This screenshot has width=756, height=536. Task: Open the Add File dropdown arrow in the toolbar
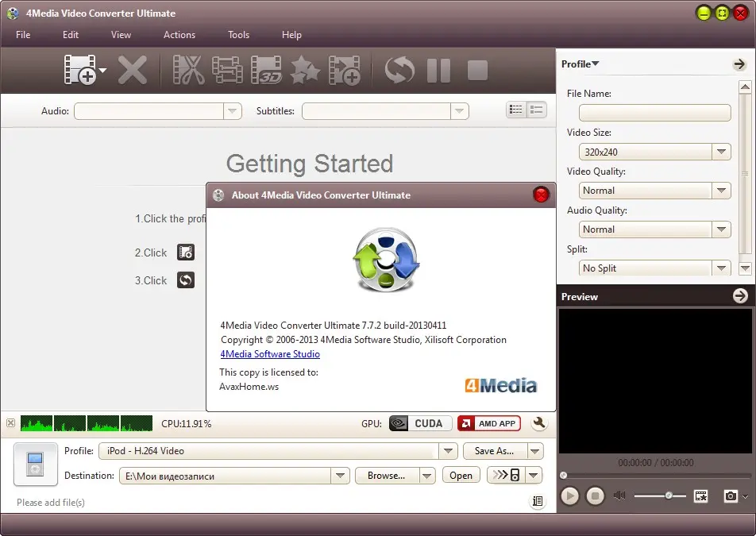click(x=102, y=71)
